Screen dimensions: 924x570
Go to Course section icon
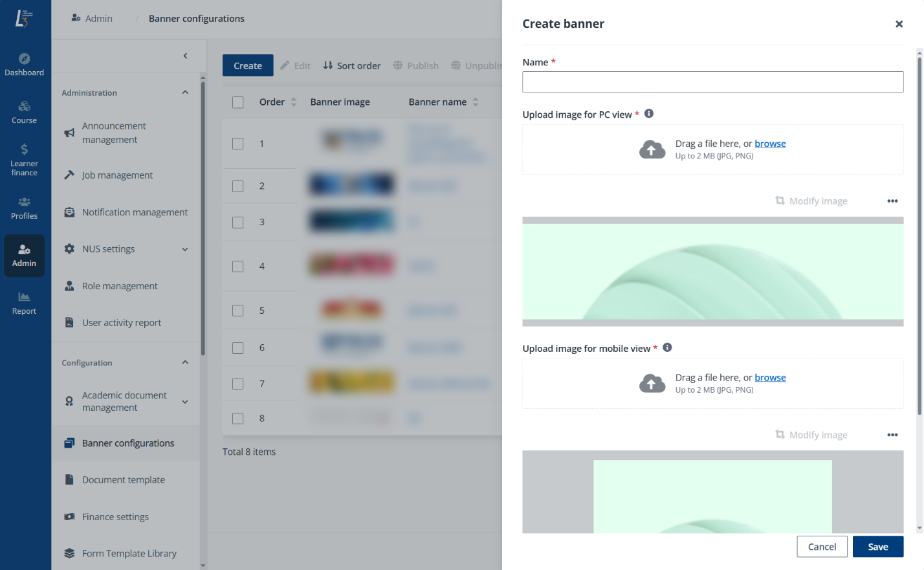(x=24, y=106)
